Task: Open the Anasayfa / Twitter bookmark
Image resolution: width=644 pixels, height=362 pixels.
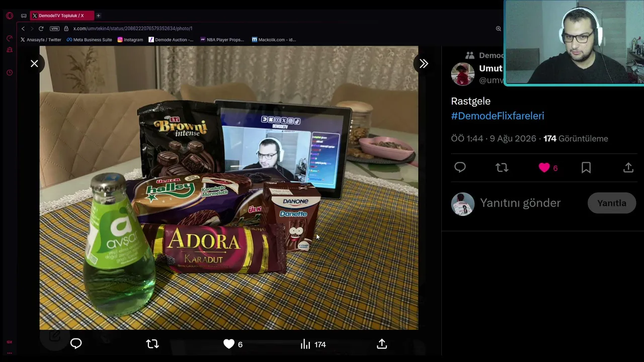Action: [x=41, y=40]
